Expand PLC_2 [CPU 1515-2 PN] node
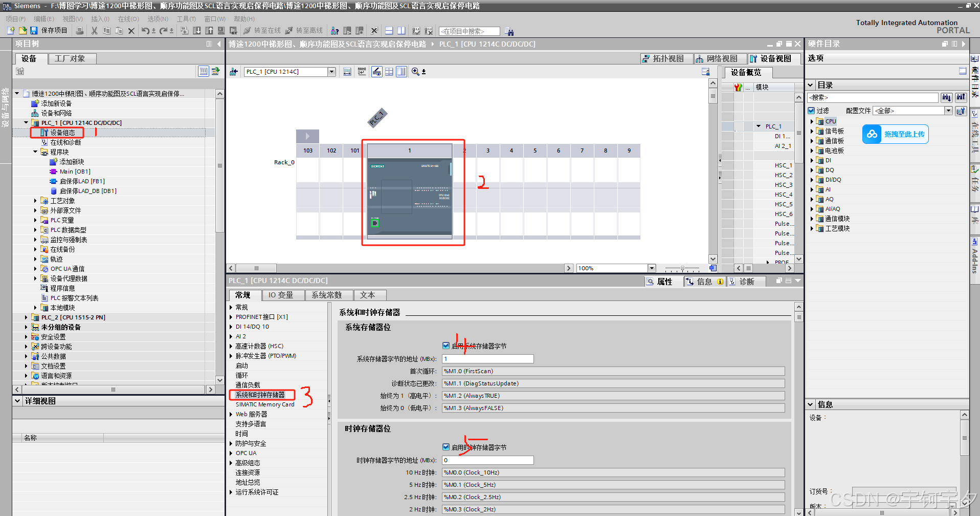 tap(26, 317)
